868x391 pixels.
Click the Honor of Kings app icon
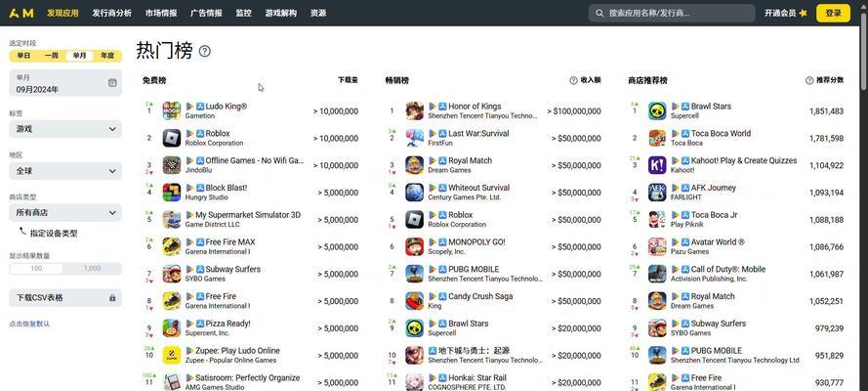click(415, 110)
